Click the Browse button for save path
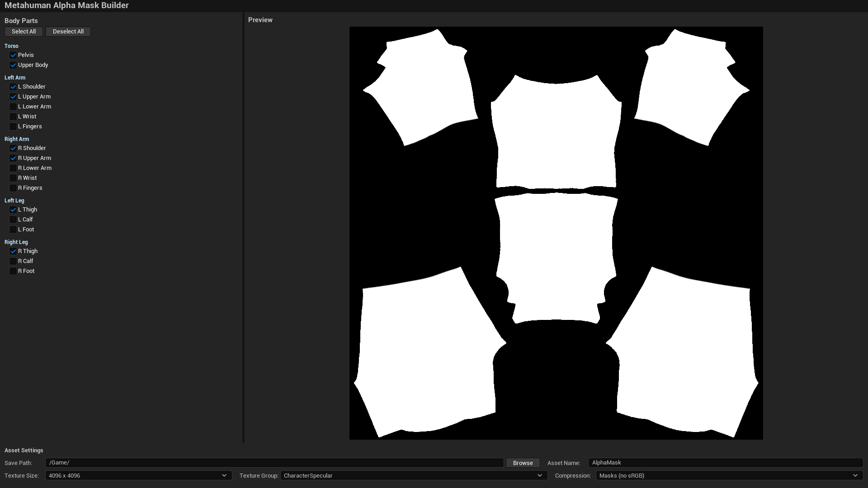 (523, 463)
